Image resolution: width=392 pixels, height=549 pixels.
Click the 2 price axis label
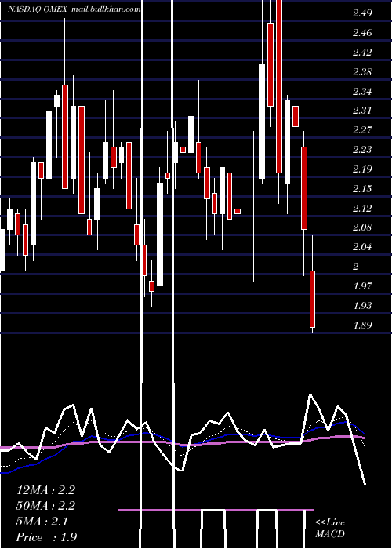356,267
